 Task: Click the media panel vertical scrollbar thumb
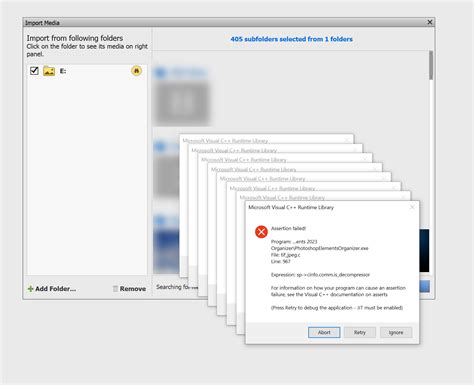(x=431, y=65)
